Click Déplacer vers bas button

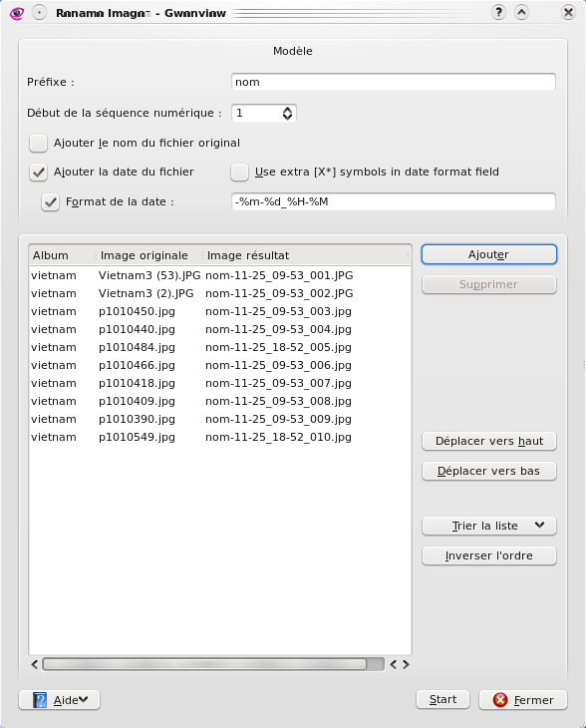[x=489, y=471]
